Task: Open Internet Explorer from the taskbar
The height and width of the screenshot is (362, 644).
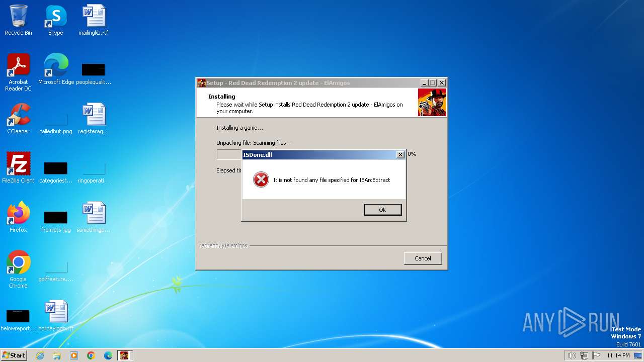Action: 40,355
